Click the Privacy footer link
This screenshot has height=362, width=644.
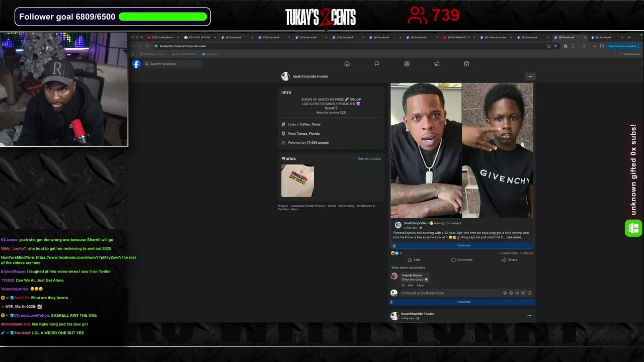(283, 206)
